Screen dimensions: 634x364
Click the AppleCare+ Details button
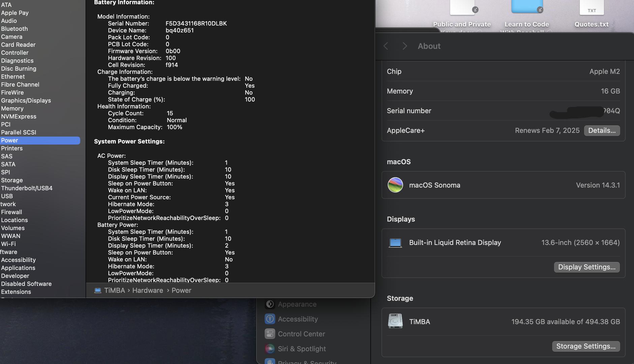tap(602, 130)
